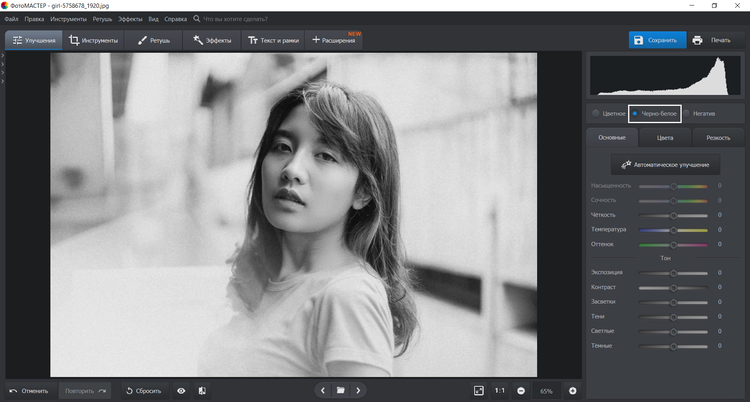Select the Цветное radio button
Viewport: 750px width, 402px height.
point(597,114)
